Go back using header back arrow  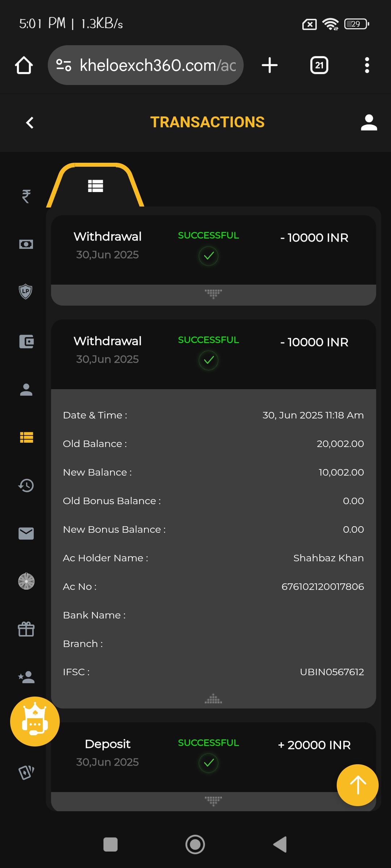30,123
